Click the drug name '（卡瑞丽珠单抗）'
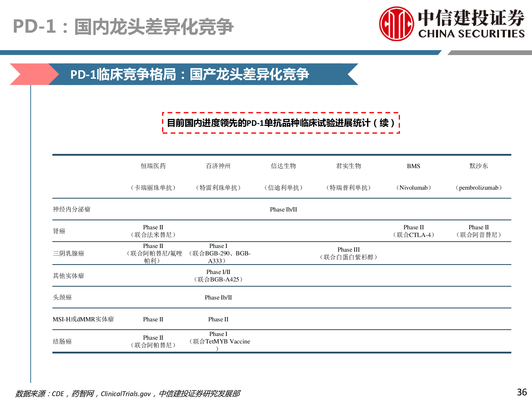Viewport: 532px width, 399px height. pyautogui.click(x=153, y=188)
